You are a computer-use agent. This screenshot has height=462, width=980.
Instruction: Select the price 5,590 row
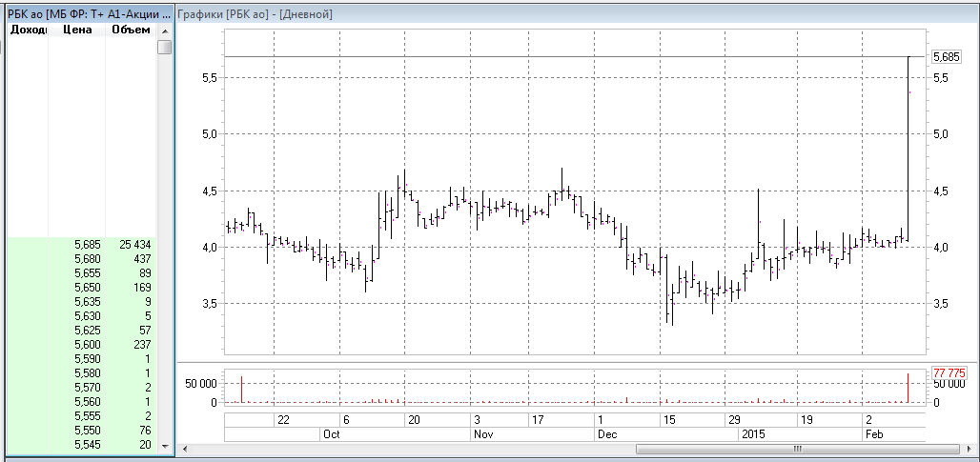[x=81, y=359]
